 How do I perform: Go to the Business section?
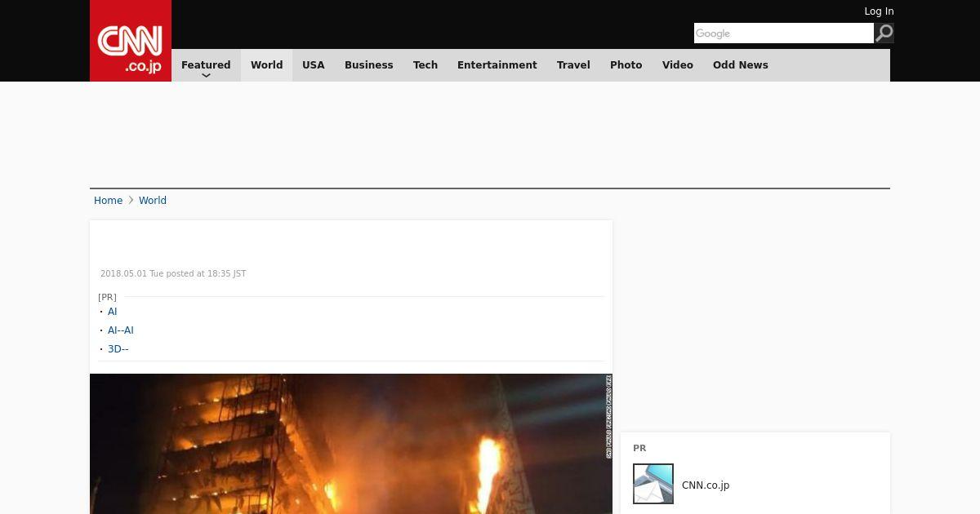(x=369, y=65)
